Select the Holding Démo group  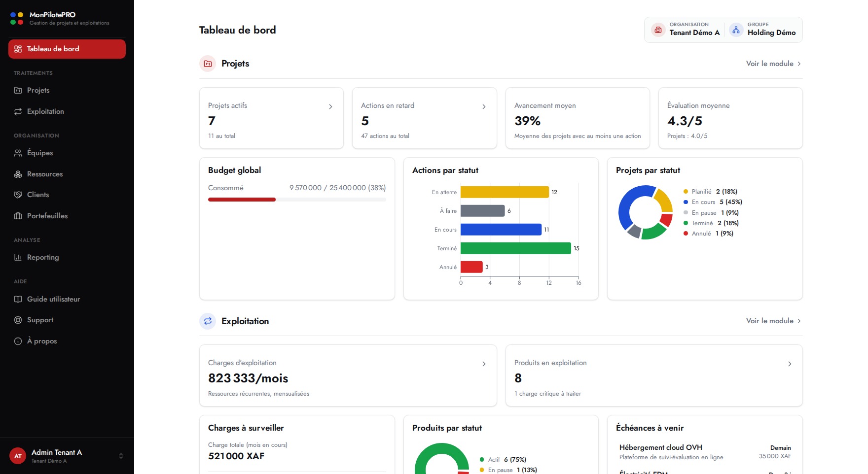pos(763,30)
